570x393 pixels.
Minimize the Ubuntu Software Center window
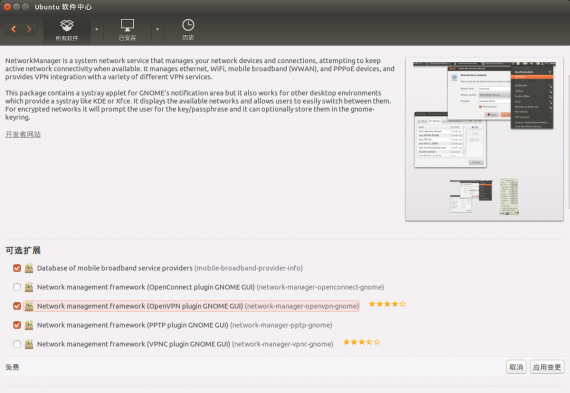pos(16,7)
